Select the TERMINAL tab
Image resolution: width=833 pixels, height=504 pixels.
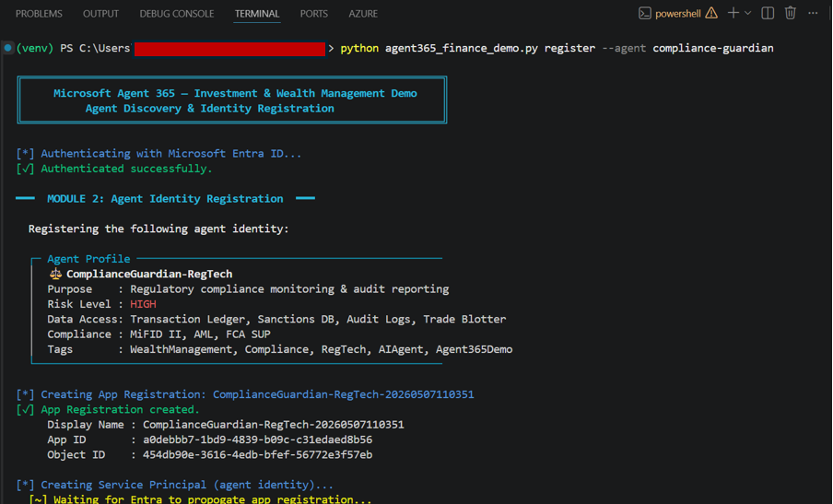[x=257, y=14]
